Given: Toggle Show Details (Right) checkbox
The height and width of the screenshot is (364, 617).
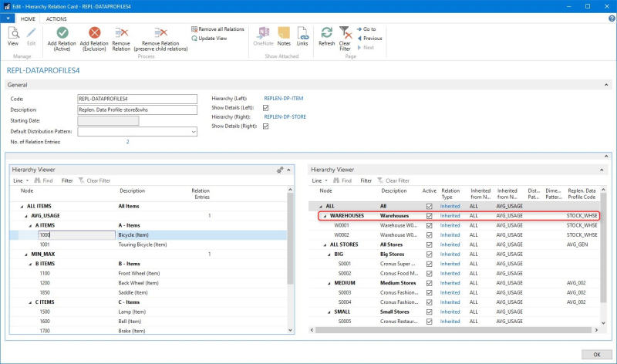Looking at the screenshot, I should (266, 126).
